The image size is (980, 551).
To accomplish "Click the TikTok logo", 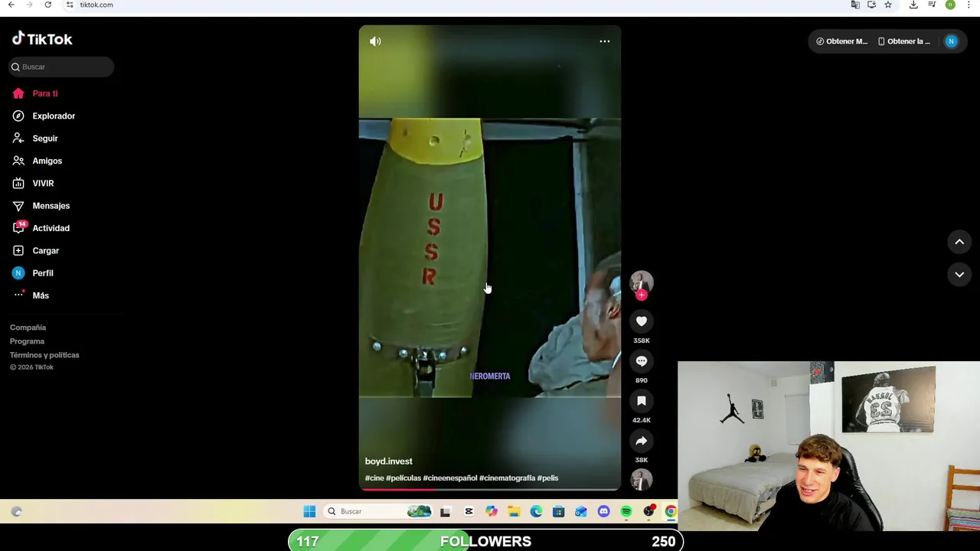I will click(42, 39).
